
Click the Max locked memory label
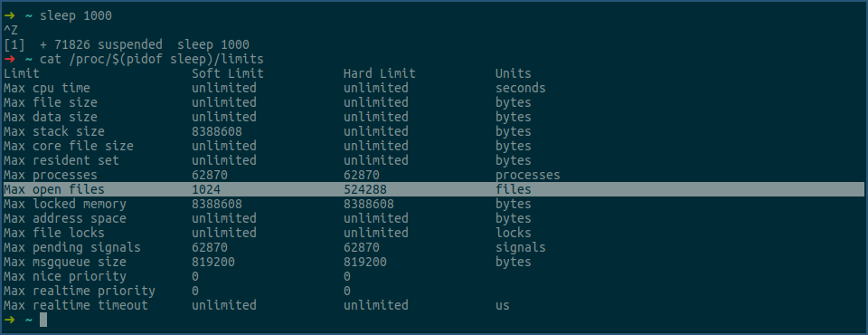[x=65, y=204]
